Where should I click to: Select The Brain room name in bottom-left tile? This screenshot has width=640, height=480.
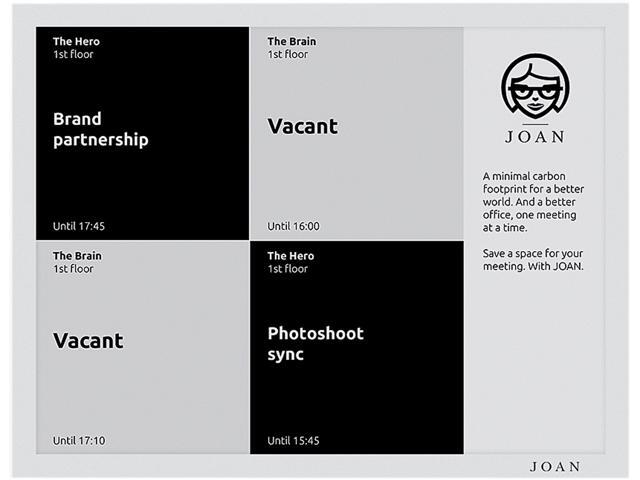click(77, 256)
